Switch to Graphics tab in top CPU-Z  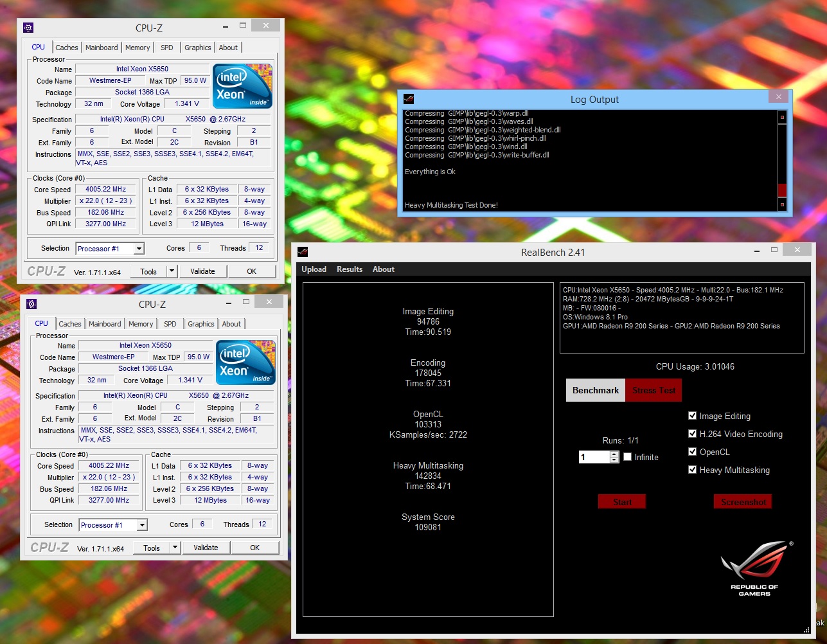coord(198,48)
